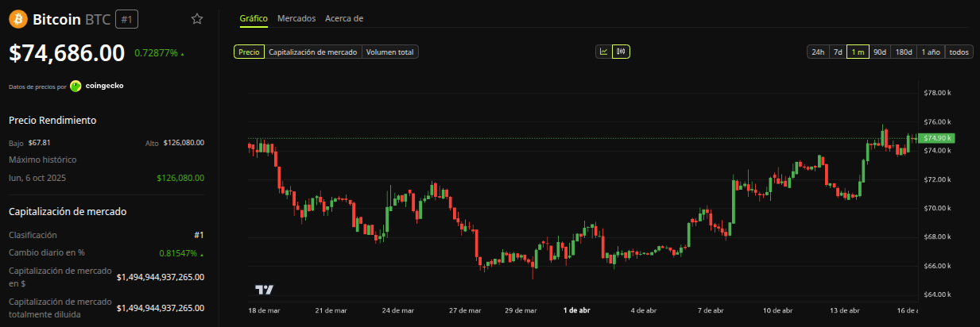Open the Gráfico tab
The height and width of the screenshot is (327, 980).
[x=254, y=17]
